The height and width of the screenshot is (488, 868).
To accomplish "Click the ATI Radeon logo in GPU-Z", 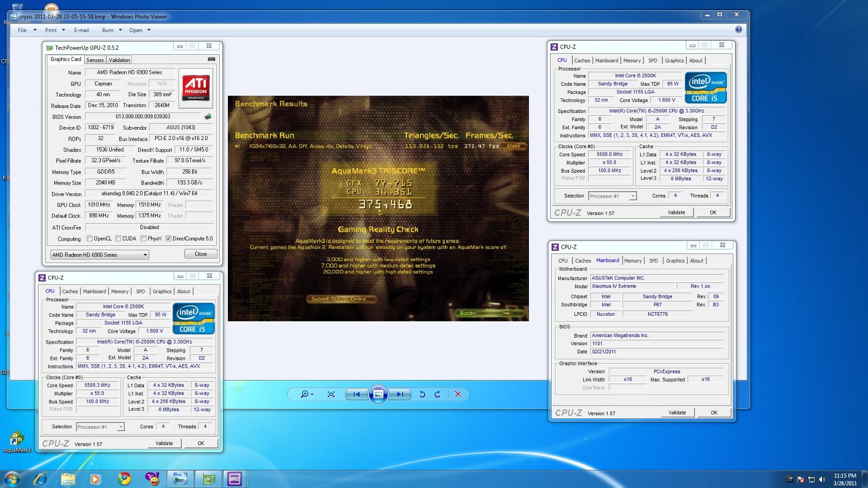I will (x=196, y=88).
